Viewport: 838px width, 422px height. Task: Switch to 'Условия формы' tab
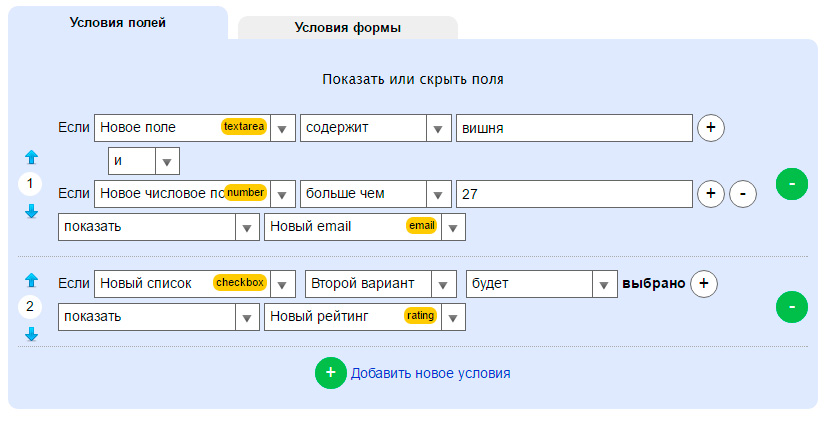347,28
